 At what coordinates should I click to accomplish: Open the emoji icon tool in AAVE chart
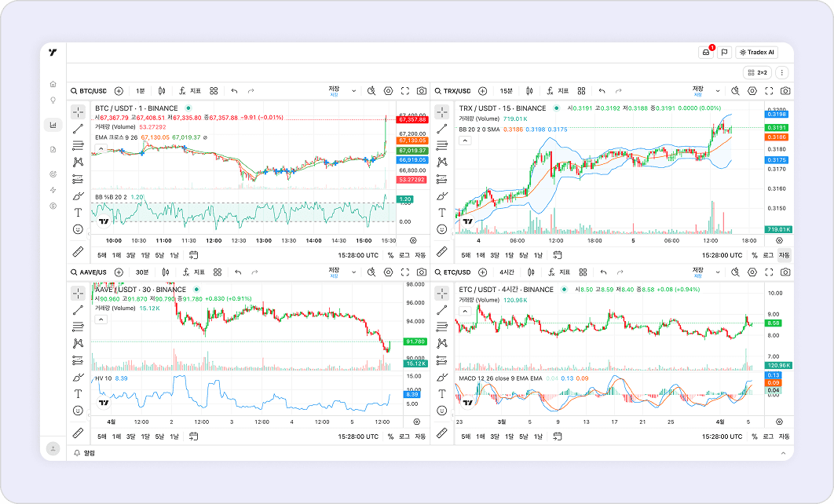click(x=79, y=411)
